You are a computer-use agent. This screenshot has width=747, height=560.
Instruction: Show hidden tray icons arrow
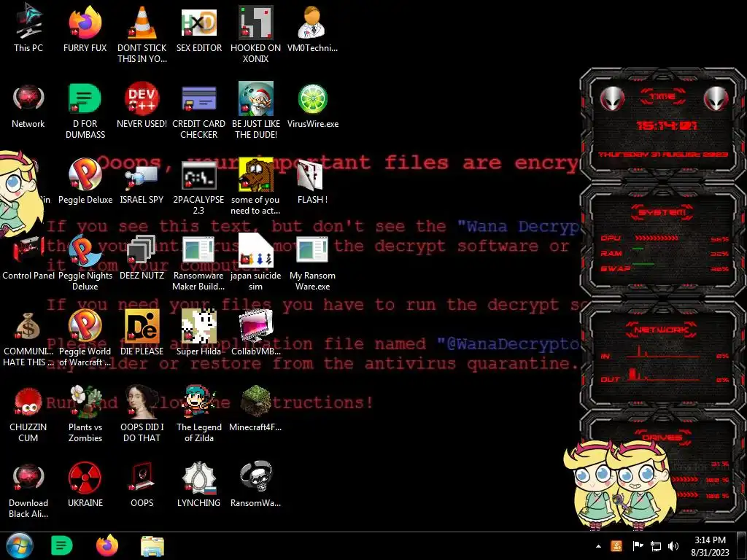pyautogui.click(x=598, y=546)
